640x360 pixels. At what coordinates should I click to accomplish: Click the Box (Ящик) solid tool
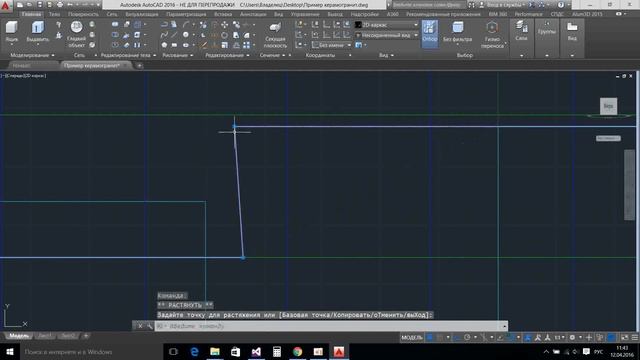click(11, 32)
